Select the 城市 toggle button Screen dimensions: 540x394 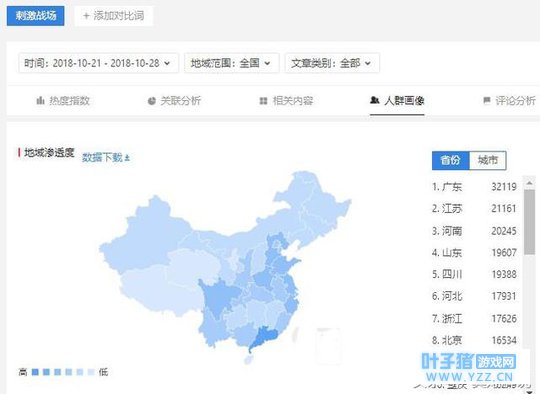point(488,160)
